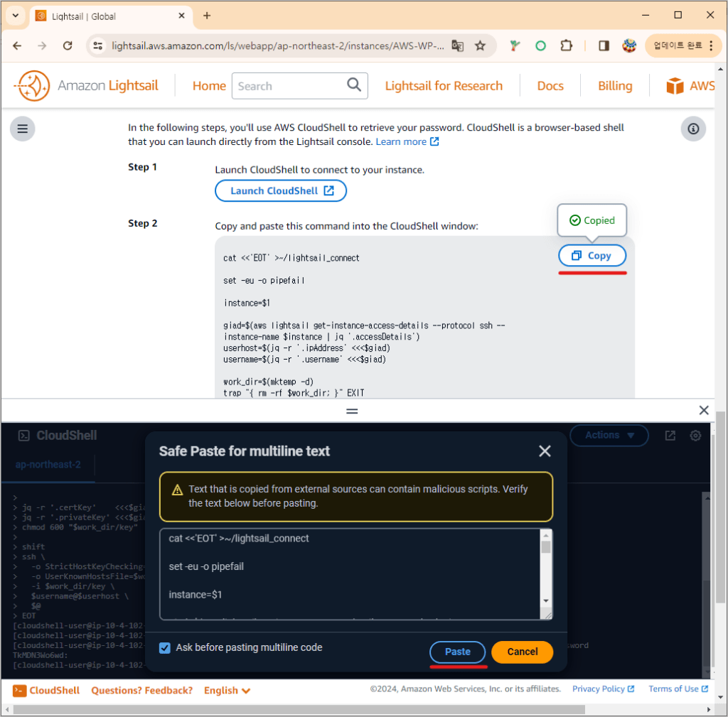The height and width of the screenshot is (717, 728).
Task: Click the preview box scroll up arrow
Action: click(x=546, y=535)
